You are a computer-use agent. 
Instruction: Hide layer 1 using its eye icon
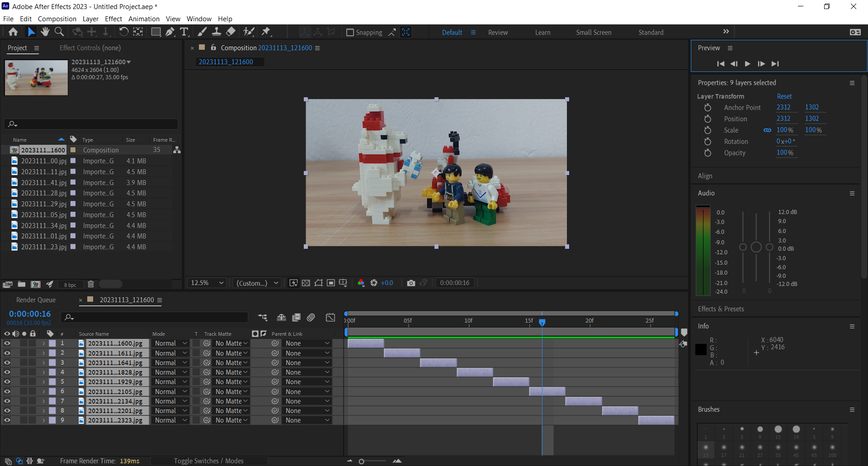[x=7, y=343]
